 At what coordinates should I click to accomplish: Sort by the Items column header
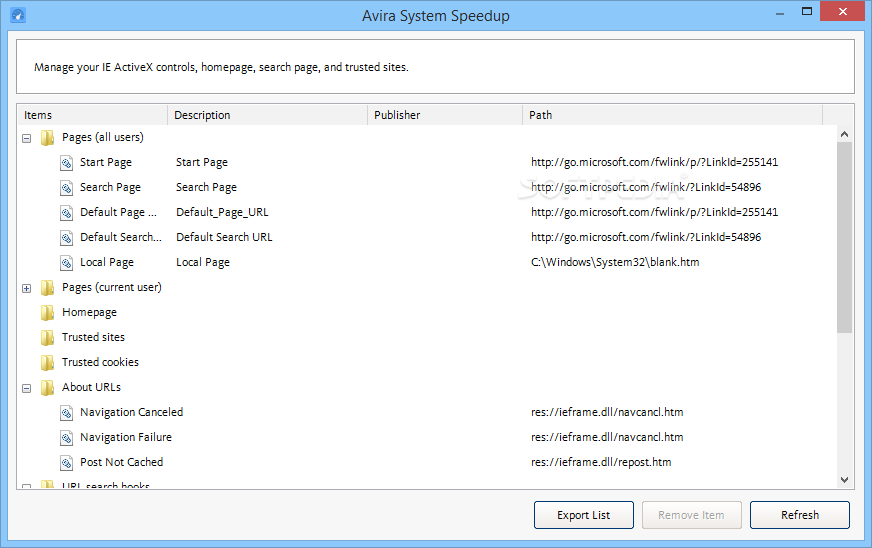(x=92, y=115)
